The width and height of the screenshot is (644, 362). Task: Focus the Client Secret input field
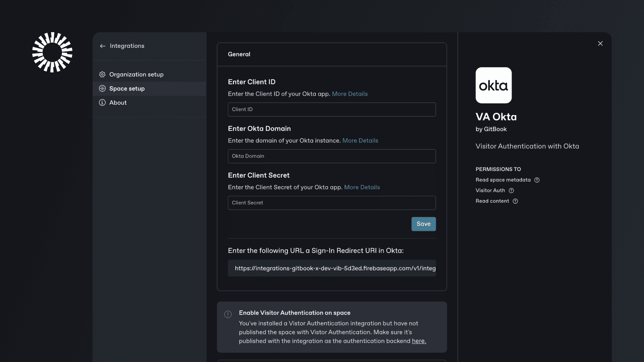coord(332,203)
